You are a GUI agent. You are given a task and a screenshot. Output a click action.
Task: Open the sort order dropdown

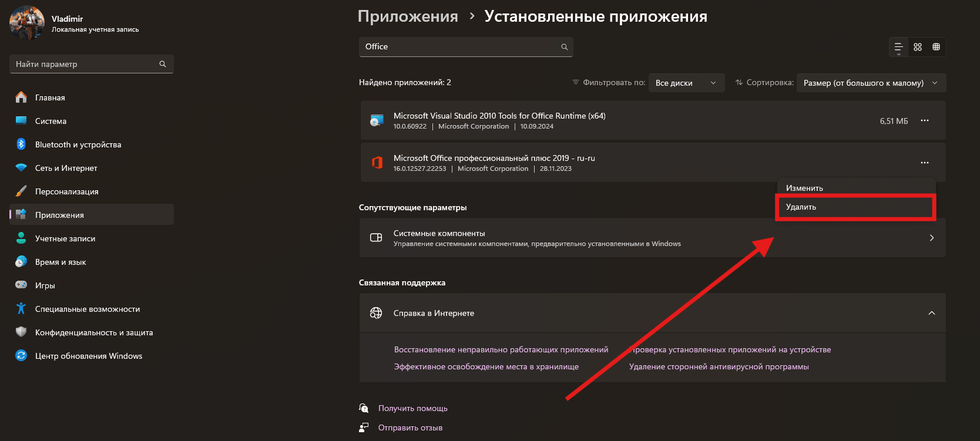coord(871,83)
